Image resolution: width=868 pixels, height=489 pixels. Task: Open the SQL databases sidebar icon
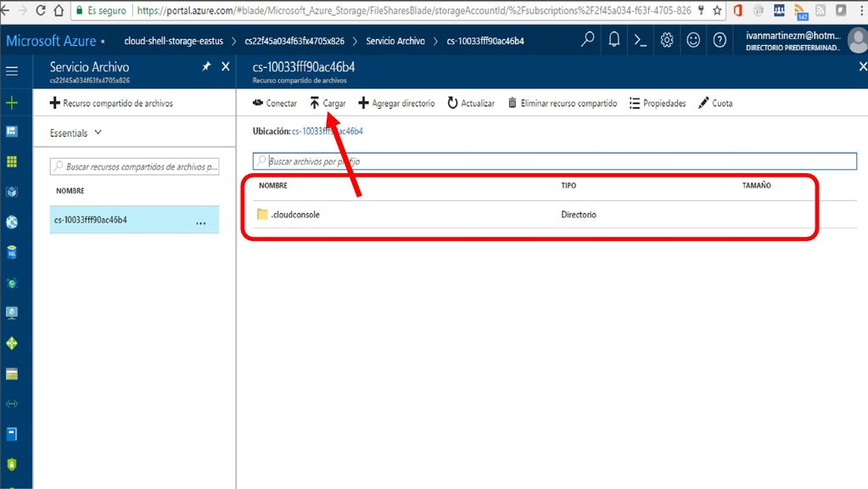click(x=12, y=252)
